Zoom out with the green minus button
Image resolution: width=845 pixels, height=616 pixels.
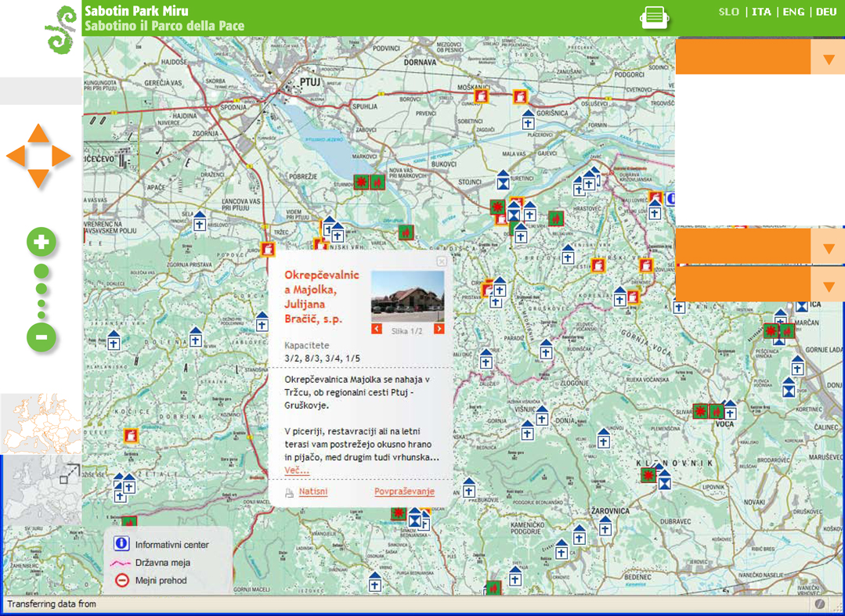pyautogui.click(x=42, y=337)
